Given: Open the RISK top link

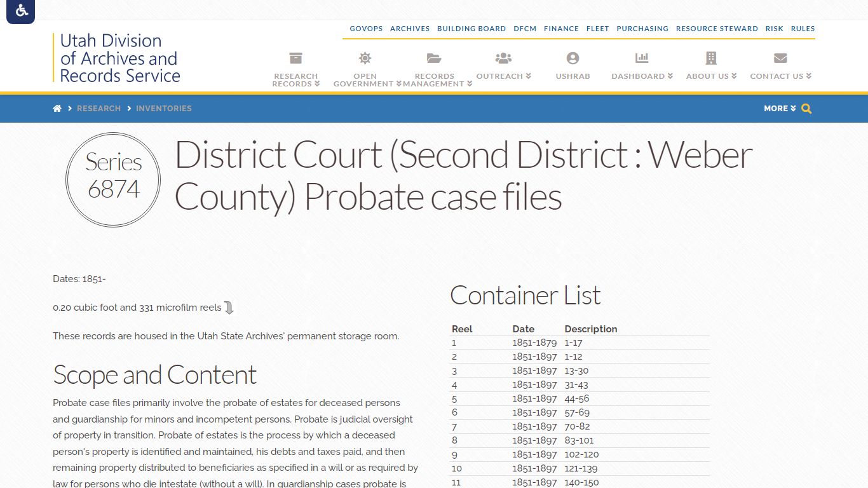Looking at the screenshot, I should (x=774, y=29).
